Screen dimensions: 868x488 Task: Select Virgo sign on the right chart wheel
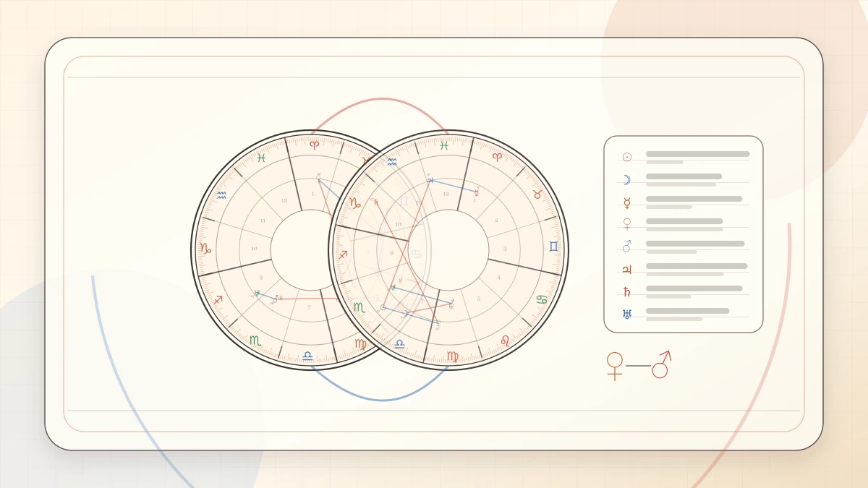[x=453, y=356]
